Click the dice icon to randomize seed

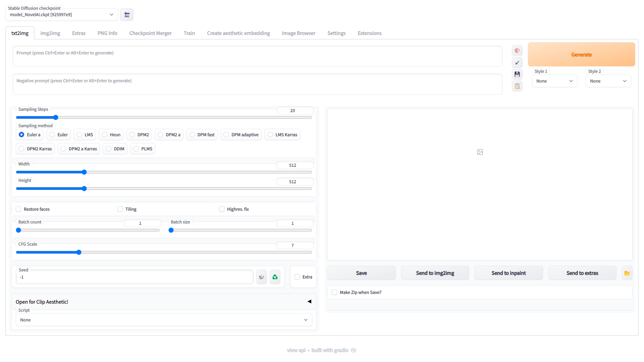point(261,277)
